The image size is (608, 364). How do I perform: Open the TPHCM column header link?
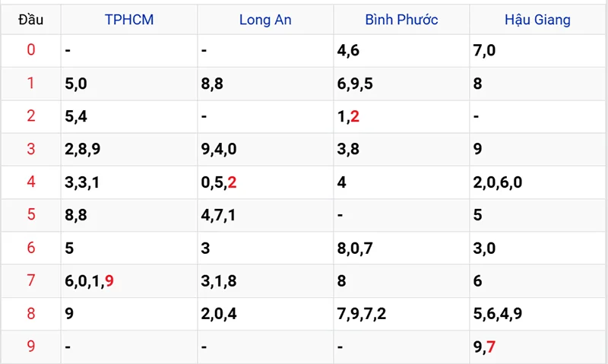pos(129,20)
